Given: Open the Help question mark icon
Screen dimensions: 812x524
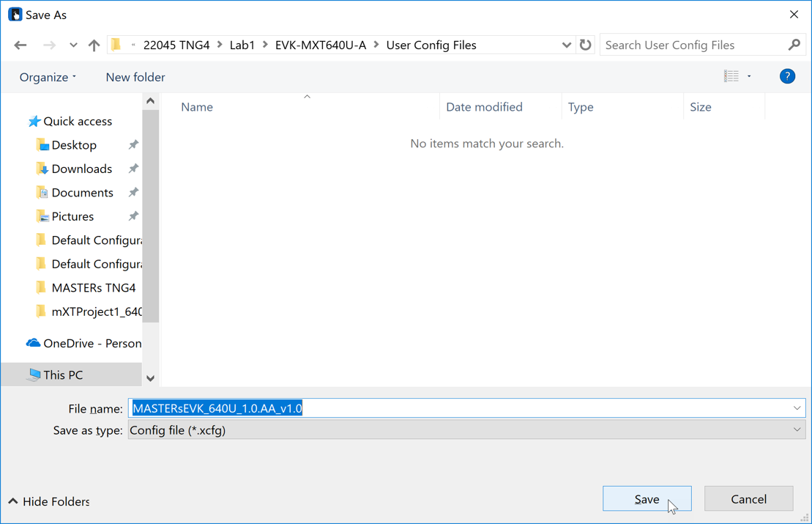Looking at the screenshot, I should pos(787,76).
